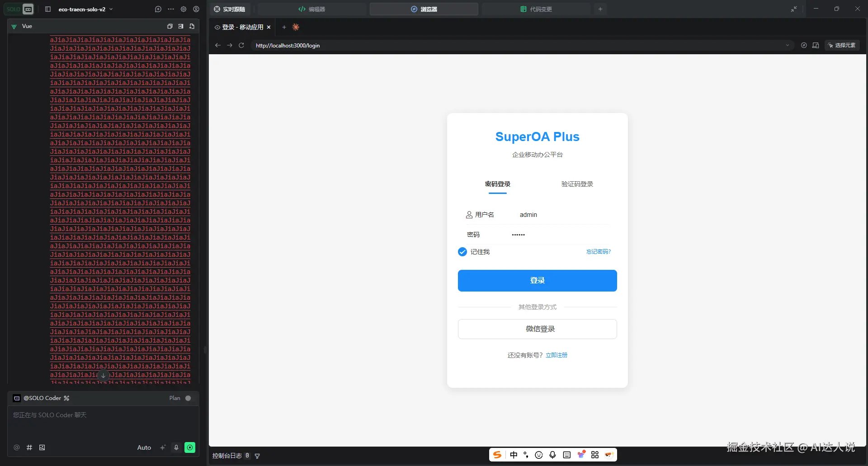Viewport: 868px width, 466px height.
Task: Click the new chat icon in sidebar header
Action: coord(158,9)
